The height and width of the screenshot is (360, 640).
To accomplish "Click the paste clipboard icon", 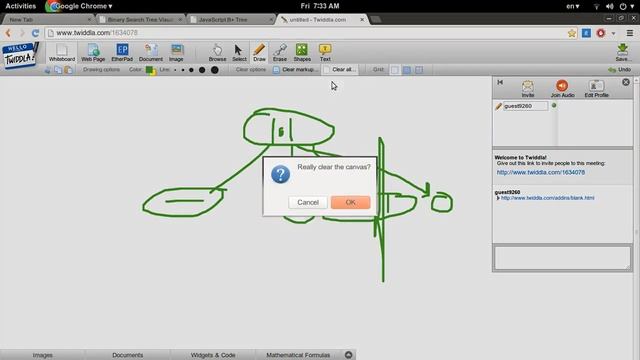I will (68, 70).
